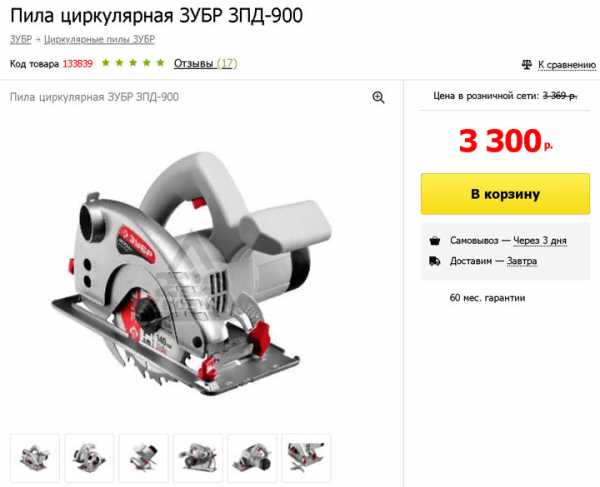Select the fourth saw thumbnail
The width and height of the screenshot is (600, 487).
(198, 458)
